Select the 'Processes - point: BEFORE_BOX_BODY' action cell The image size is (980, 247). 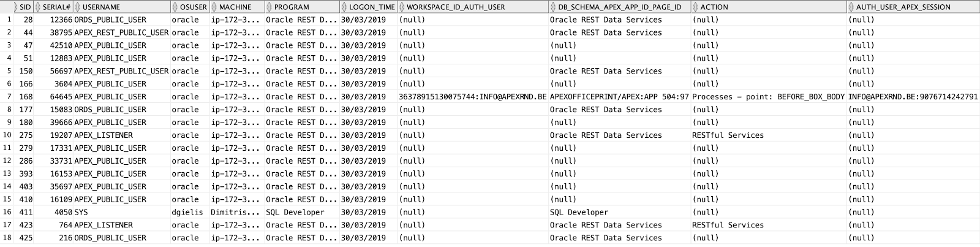click(768, 97)
